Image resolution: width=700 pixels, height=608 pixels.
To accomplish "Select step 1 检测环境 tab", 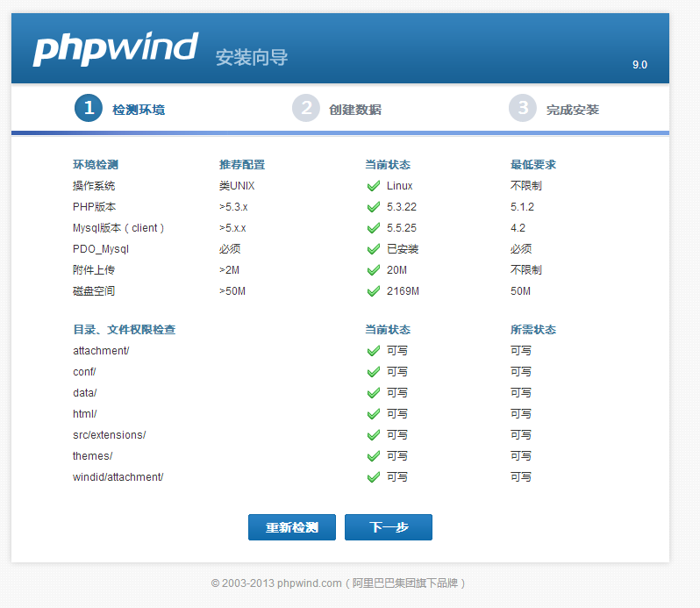I will [120, 109].
